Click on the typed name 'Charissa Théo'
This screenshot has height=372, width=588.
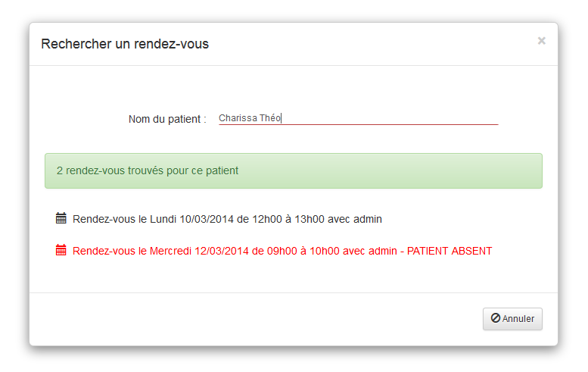pyautogui.click(x=250, y=118)
